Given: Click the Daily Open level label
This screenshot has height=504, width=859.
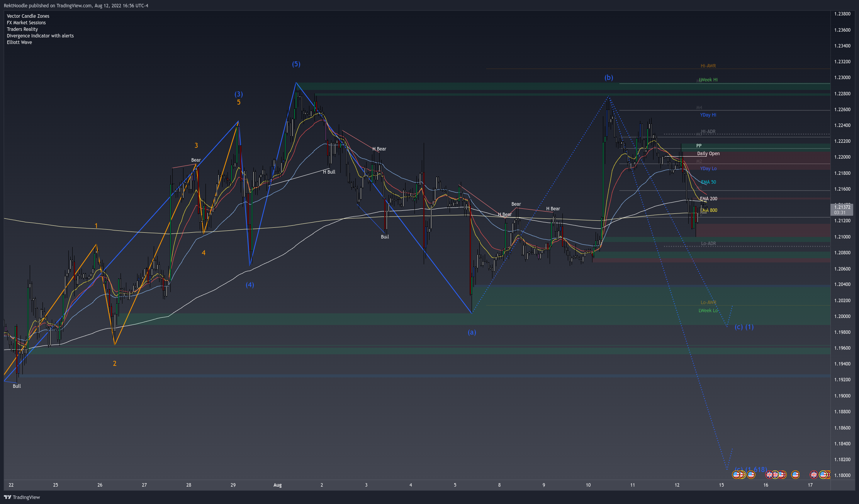Looking at the screenshot, I should point(708,154).
